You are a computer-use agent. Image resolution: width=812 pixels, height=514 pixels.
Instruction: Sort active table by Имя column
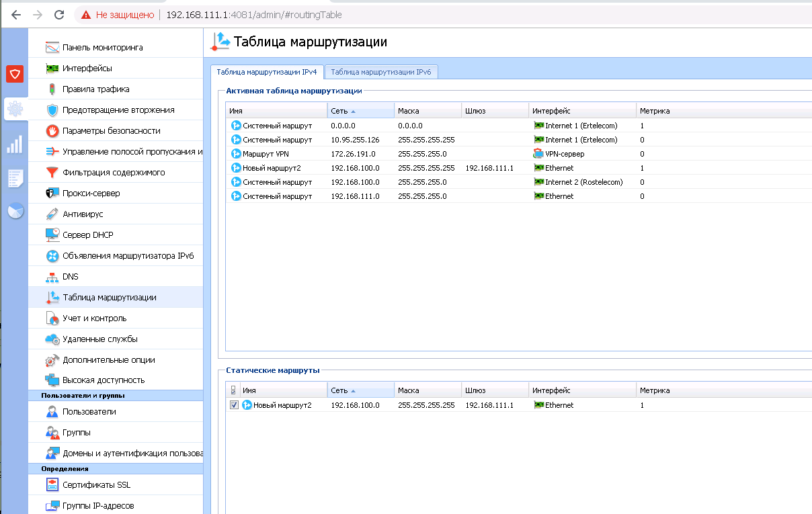click(276, 111)
